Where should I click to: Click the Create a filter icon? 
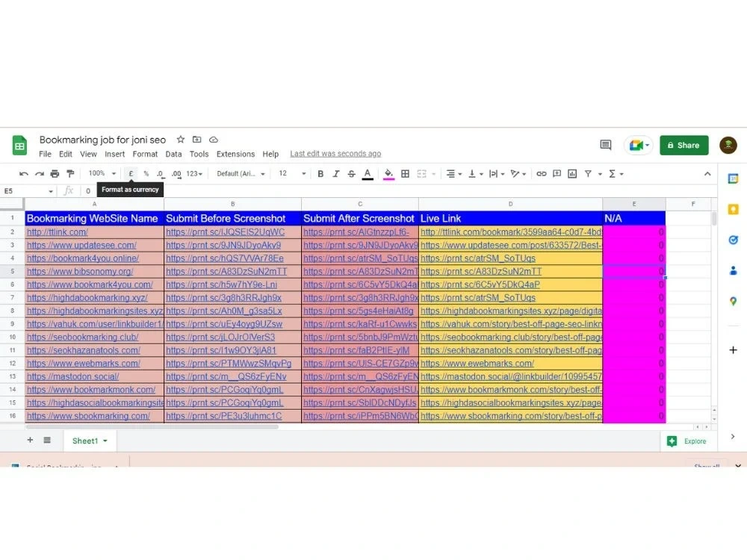(x=589, y=174)
